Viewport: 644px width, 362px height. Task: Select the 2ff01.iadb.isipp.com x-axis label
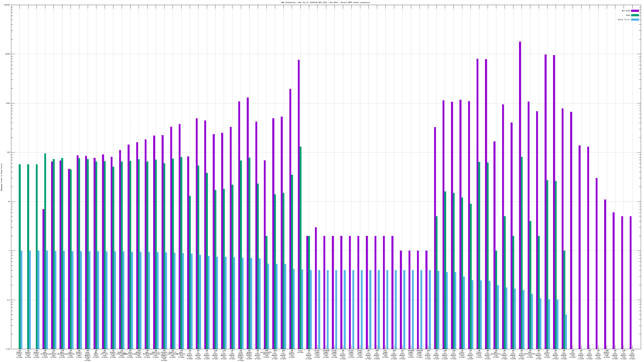(x=317, y=354)
